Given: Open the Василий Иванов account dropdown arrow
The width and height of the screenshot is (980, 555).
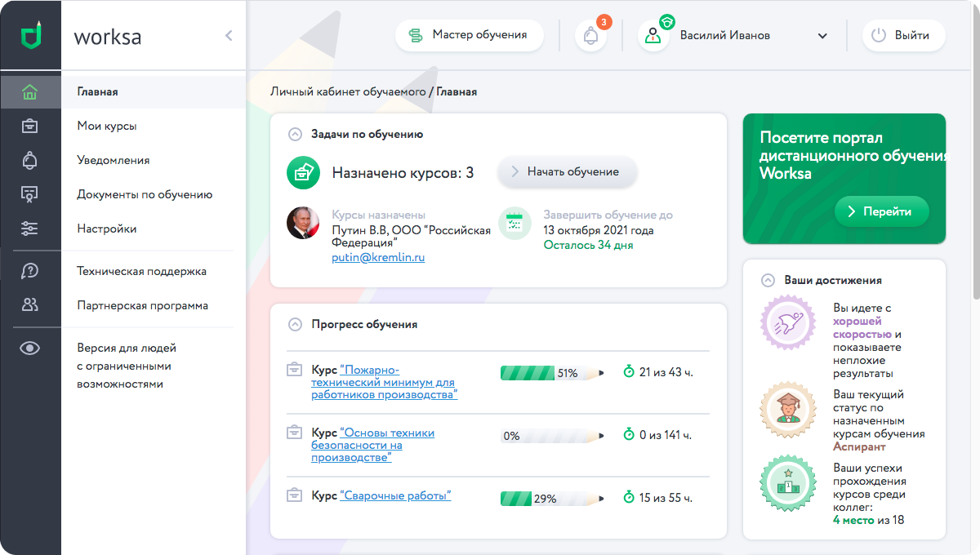Looking at the screenshot, I should pos(822,36).
